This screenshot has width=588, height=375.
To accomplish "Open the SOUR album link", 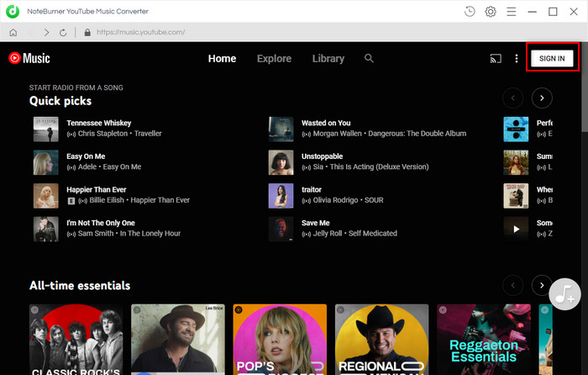I will pyautogui.click(x=374, y=200).
